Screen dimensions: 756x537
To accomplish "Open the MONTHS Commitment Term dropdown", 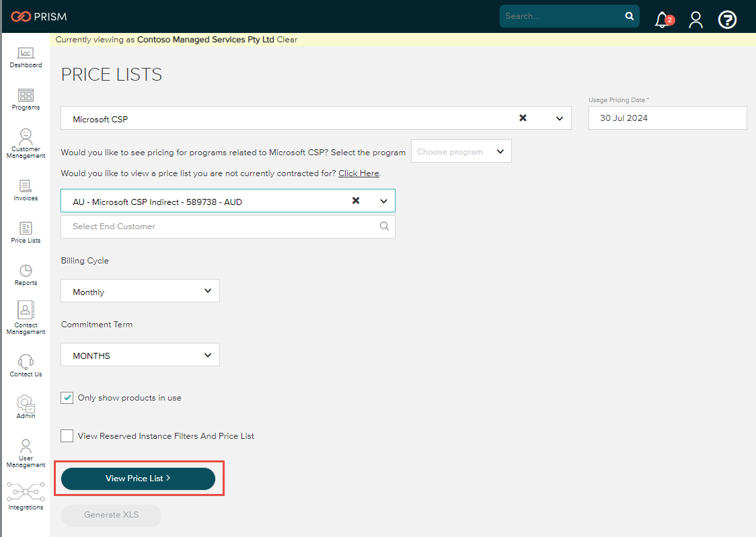I will pyautogui.click(x=139, y=354).
